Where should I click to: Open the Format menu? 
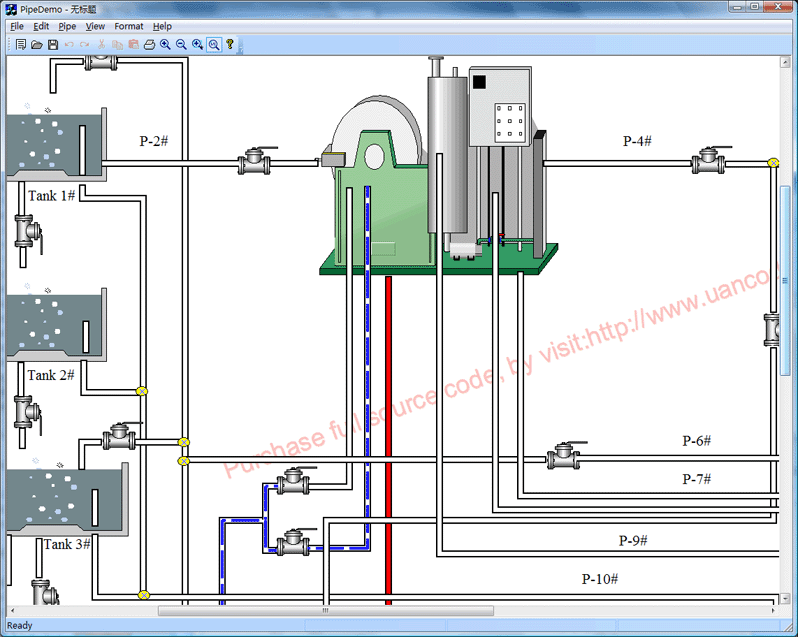[128, 26]
